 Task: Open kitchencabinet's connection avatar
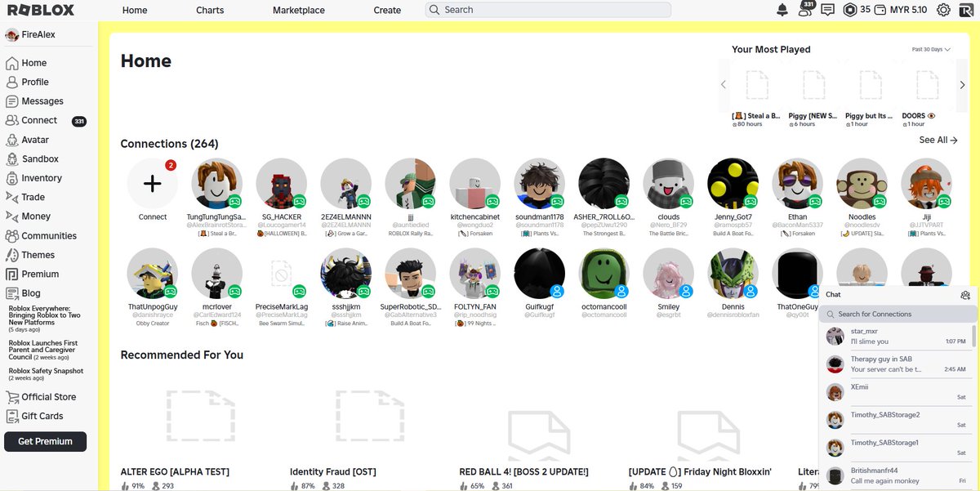click(x=475, y=184)
